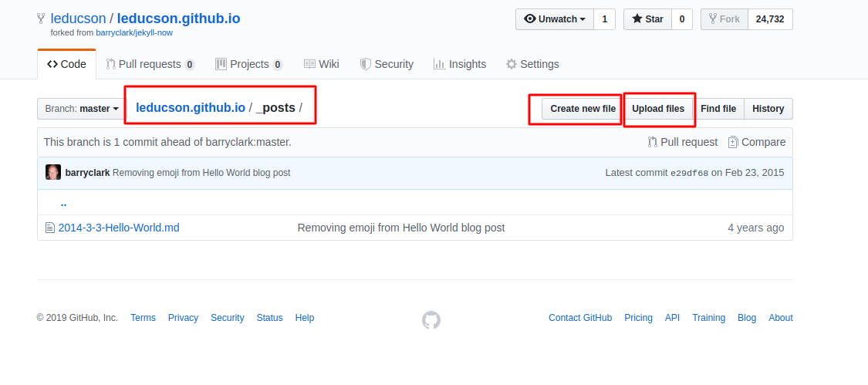
Task: Click the Compare diff icon
Action: [733, 142]
